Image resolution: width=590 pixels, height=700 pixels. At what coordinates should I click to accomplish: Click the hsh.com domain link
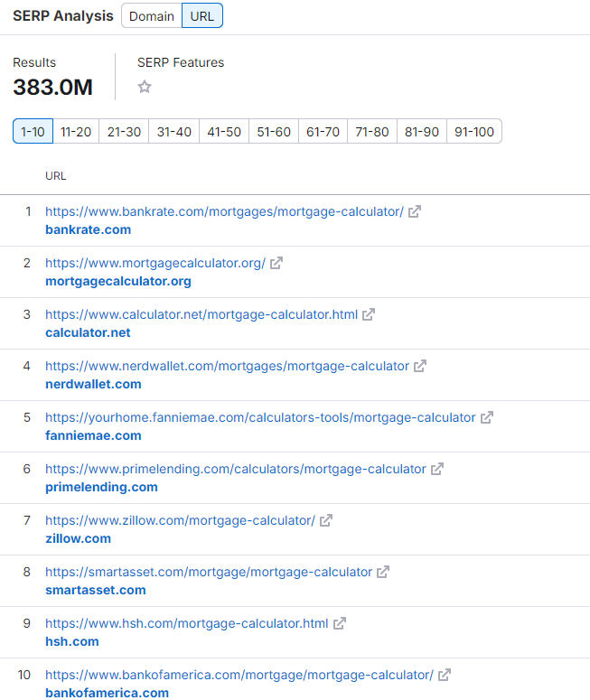(x=72, y=641)
